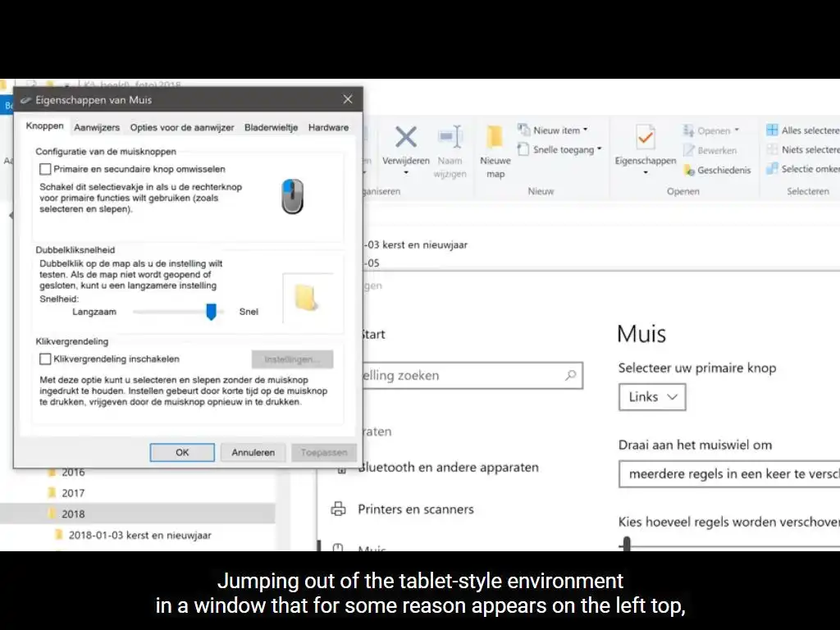Screen dimensions: 840x630
Task: Click the Start item in settings sidebar
Action: pyautogui.click(x=374, y=335)
